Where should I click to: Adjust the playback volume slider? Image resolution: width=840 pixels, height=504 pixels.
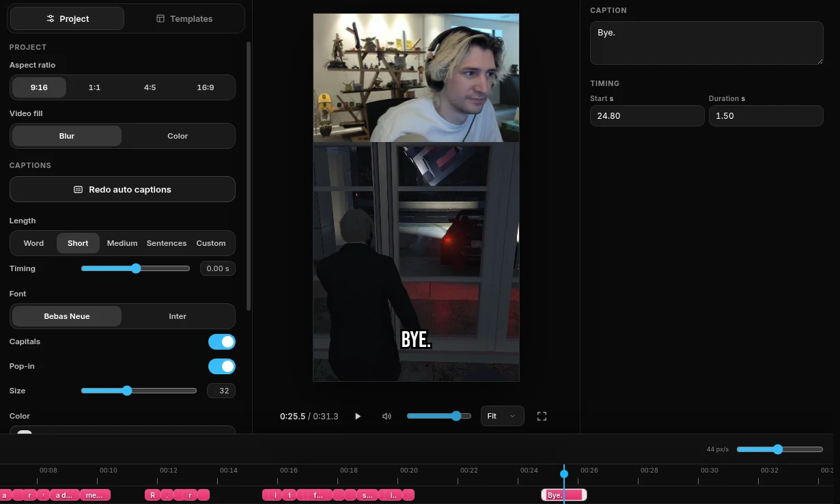point(438,416)
